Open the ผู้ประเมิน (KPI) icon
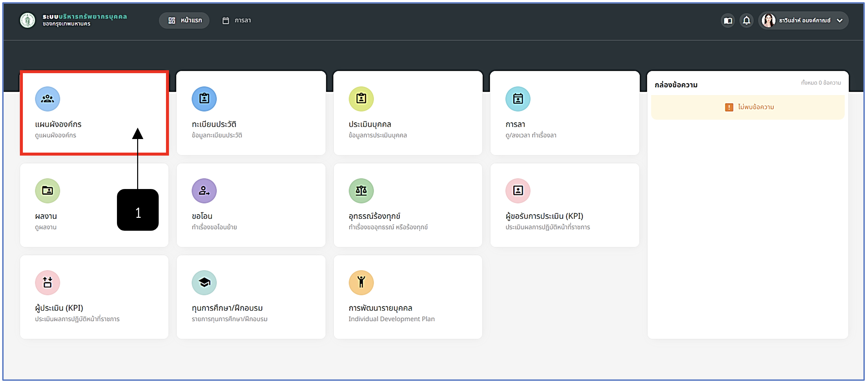868x384 pixels. click(x=47, y=282)
